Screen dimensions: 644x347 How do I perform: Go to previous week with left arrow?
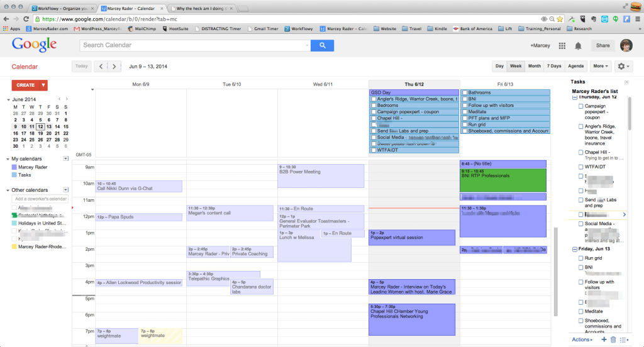[x=101, y=66]
